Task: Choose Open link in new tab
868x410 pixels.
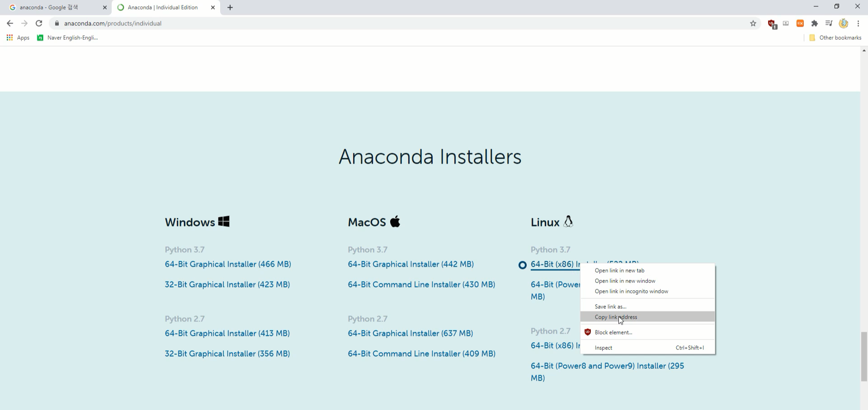Action: [648, 270]
